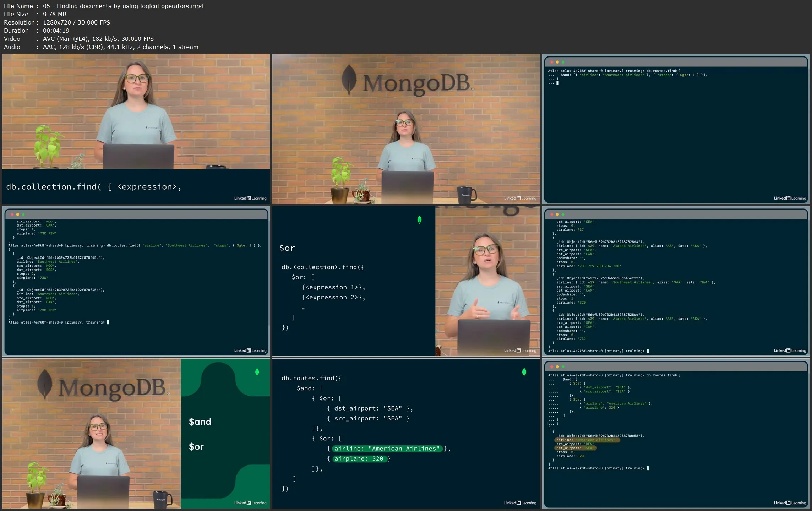812x511 pixels.
Task: Open the terminal thumbnail with highlighted result fields
Action: [676, 434]
